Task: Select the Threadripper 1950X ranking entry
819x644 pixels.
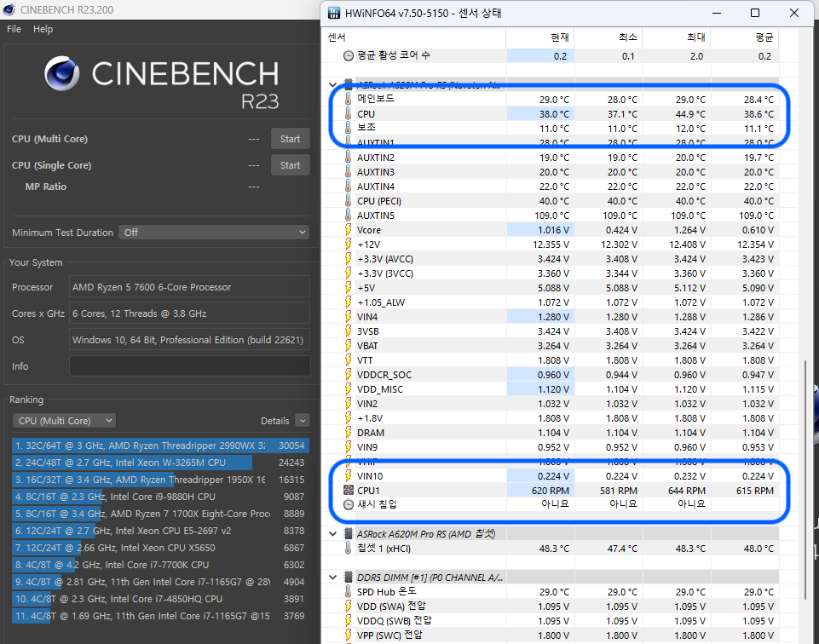Action: pyautogui.click(x=160, y=480)
